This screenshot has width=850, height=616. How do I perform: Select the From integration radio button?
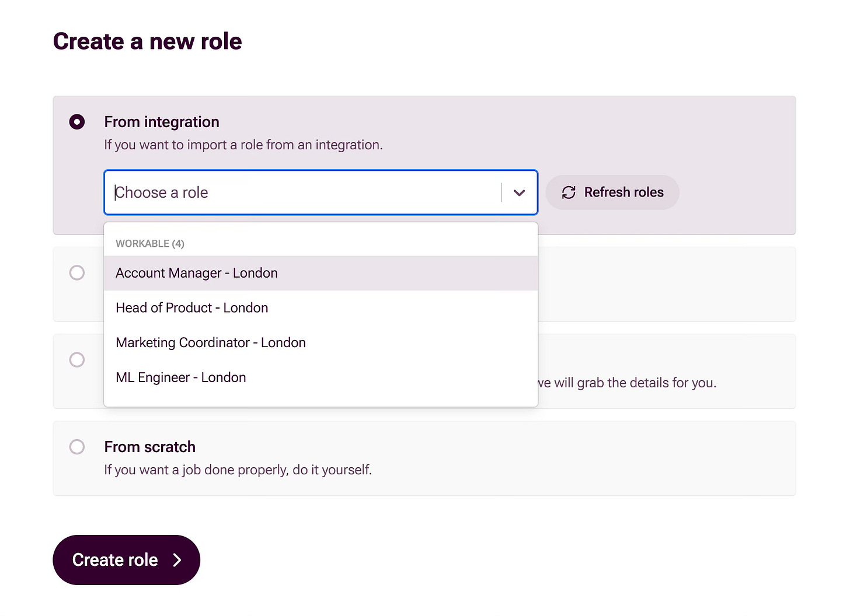point(77,122)
